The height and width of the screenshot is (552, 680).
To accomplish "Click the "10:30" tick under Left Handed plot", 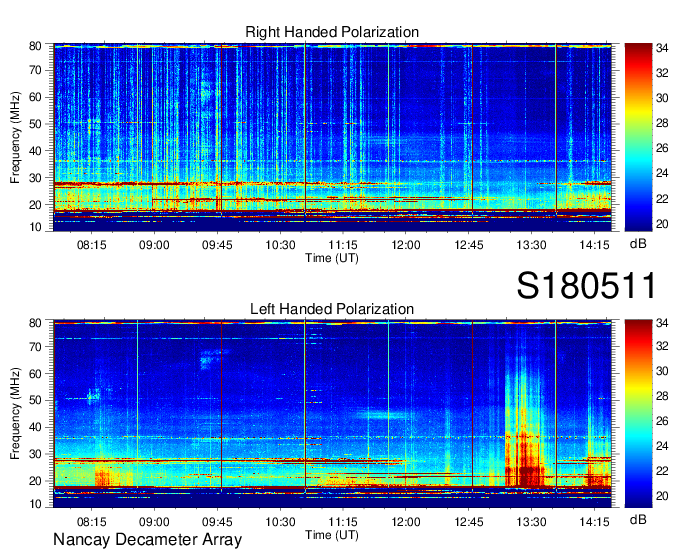I will [280, 522].
